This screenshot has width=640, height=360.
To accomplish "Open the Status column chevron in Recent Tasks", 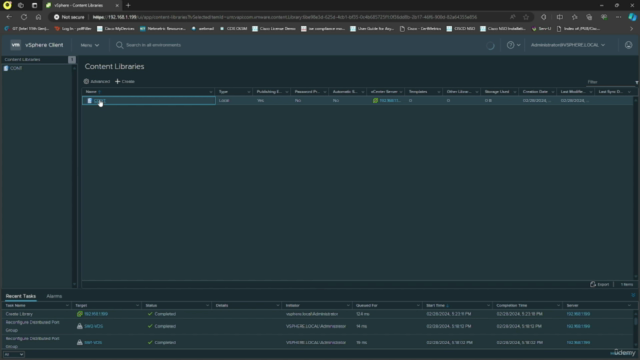I will coord(207,306).
